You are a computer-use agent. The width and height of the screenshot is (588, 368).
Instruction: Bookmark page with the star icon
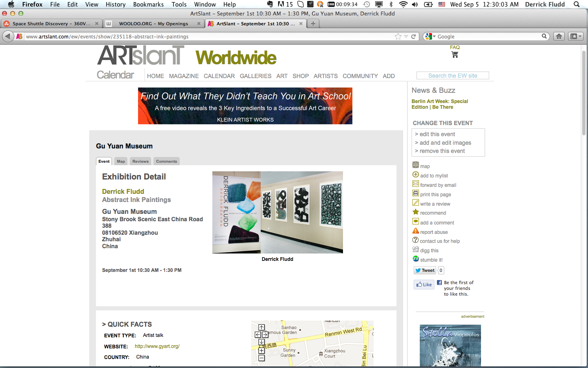pyautogui.click(x=398, y=36)
